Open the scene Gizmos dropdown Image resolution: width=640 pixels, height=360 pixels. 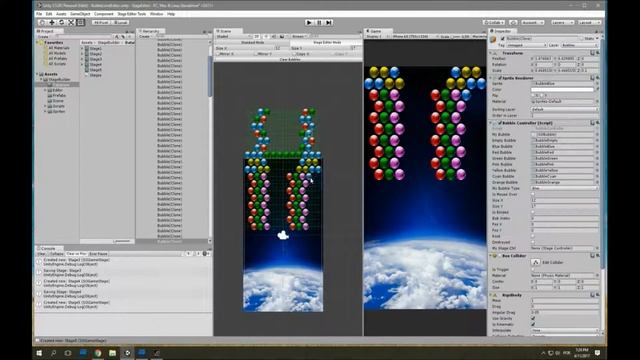299,36
